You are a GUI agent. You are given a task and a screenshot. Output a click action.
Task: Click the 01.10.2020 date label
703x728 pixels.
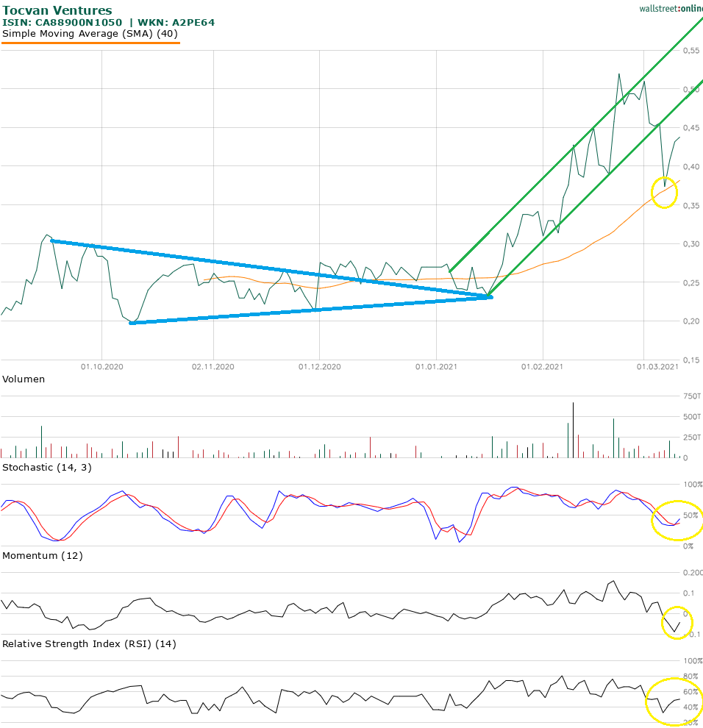click(x=101, y=367)
